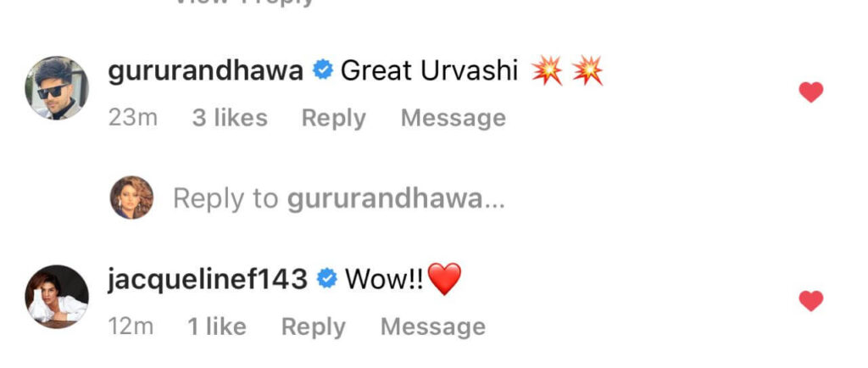Viewport: 868px width, 368px height.
Task: Reply to jacquelinef143's Wow comment
Action: coord(314,327)
